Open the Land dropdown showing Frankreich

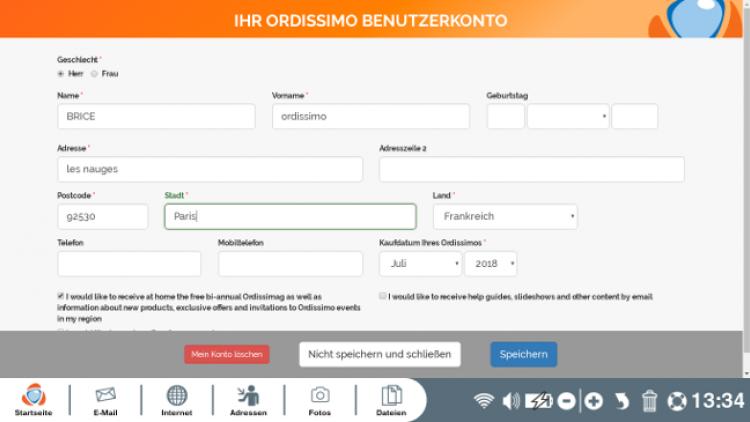click(x=506, y=216)
